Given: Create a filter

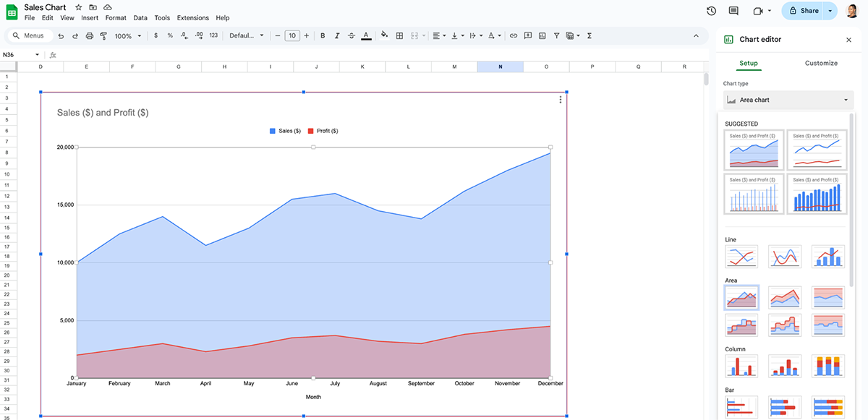Looking at the screenshot, I should click(556, 35).
